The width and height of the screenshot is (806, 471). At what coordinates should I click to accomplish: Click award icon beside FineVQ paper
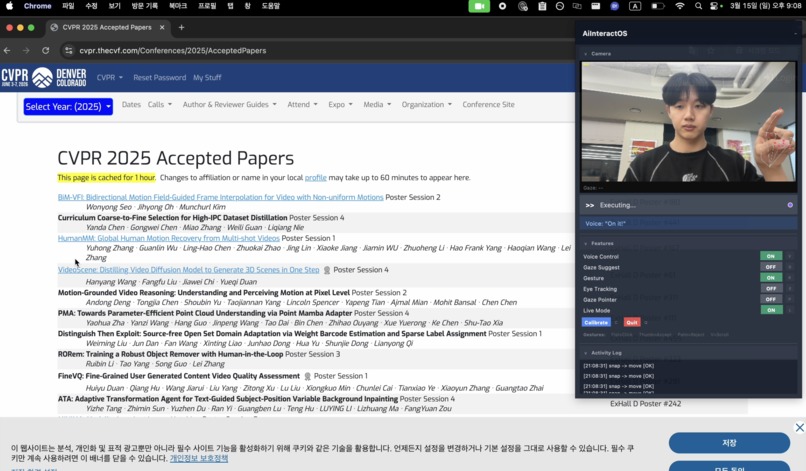[x=307, y=376]
